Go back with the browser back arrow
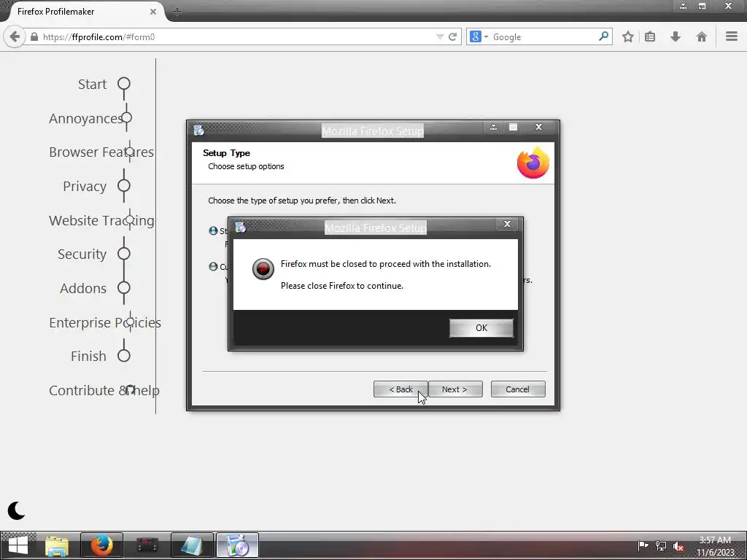Viewport: 747px width, 560px height. 15,36
